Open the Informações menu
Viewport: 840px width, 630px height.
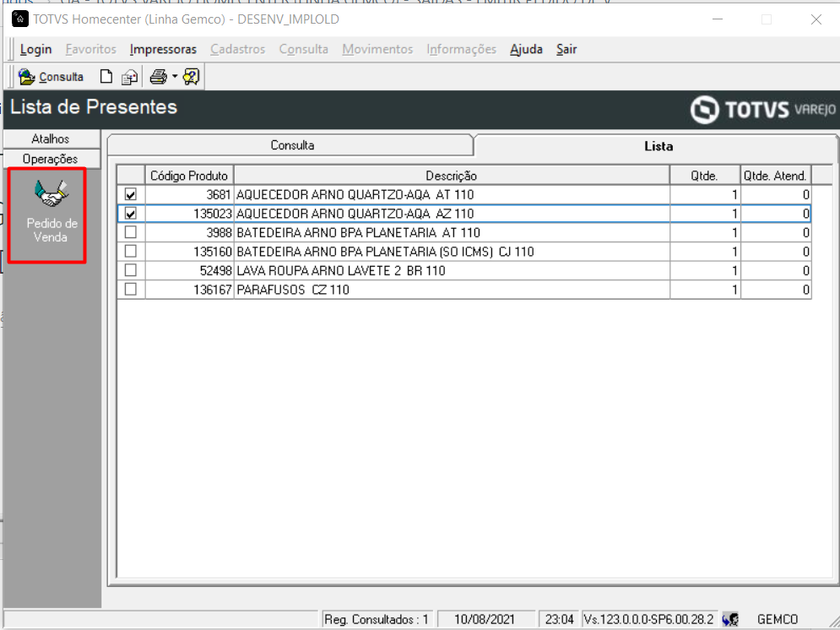tap(462, 49)
